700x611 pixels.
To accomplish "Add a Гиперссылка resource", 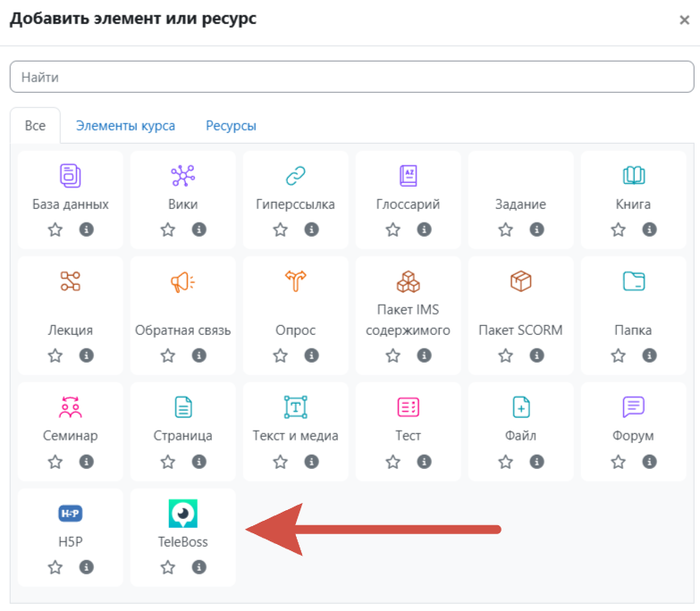I will (296, 174).
